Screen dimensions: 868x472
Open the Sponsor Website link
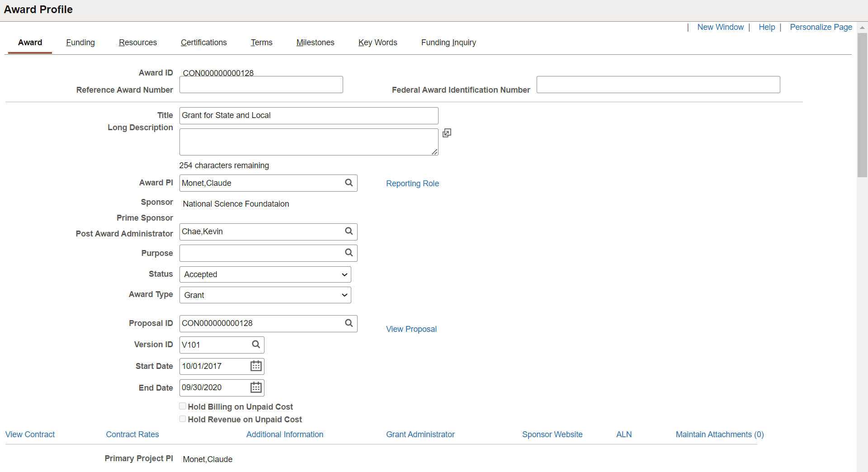[x=552, y=434]
